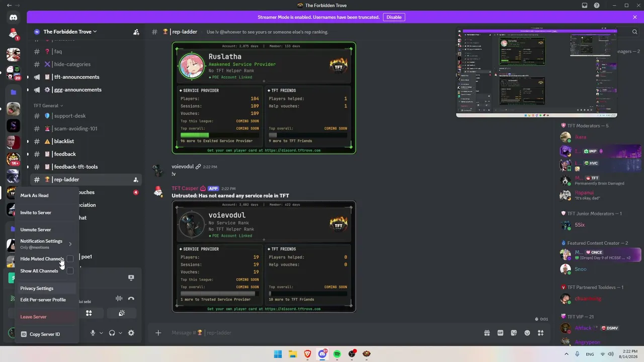Open the support-desk channel

[86, 116]
